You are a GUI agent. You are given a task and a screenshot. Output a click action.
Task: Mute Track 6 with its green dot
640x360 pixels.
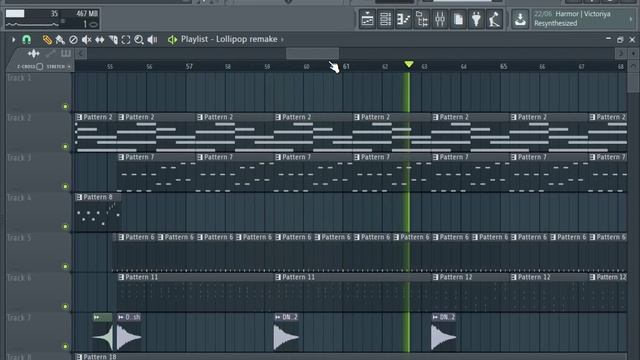click(x=65, y=307)
